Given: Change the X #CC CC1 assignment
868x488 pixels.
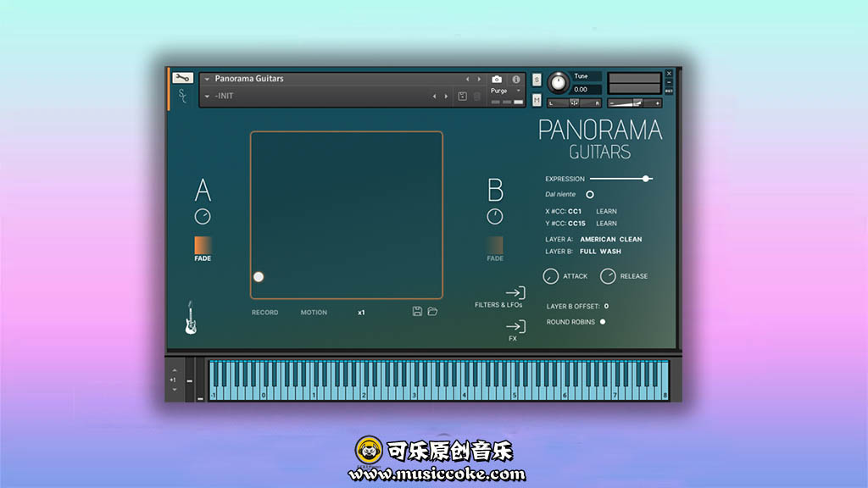Looking at the screenshot, I should click(575, 211).
